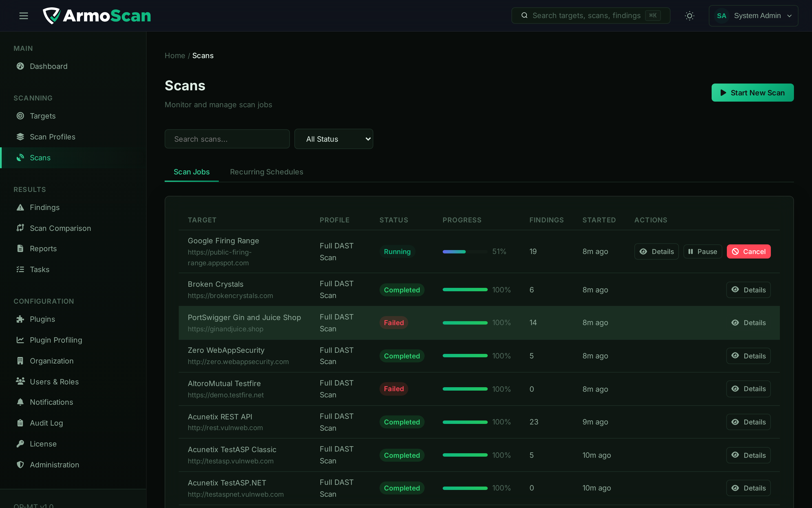The image size is (812, 508).
Task: Open Scan Profiles in the sidebar
Action: [73, 137]
